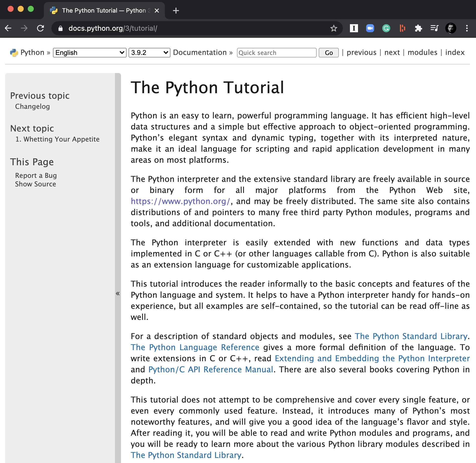476x463 pixels.
Task: Bookmark this page with the star icon
Action: pos(334,28)
